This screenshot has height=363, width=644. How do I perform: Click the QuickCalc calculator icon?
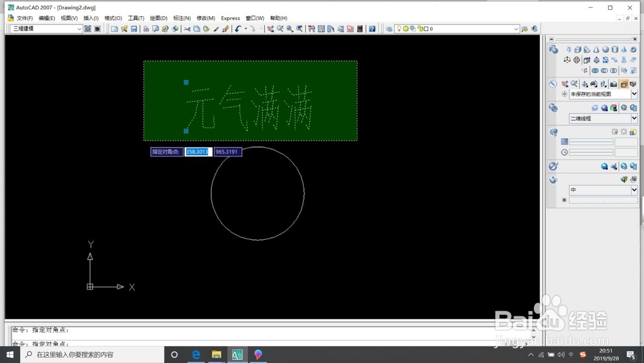pos(360,29)
